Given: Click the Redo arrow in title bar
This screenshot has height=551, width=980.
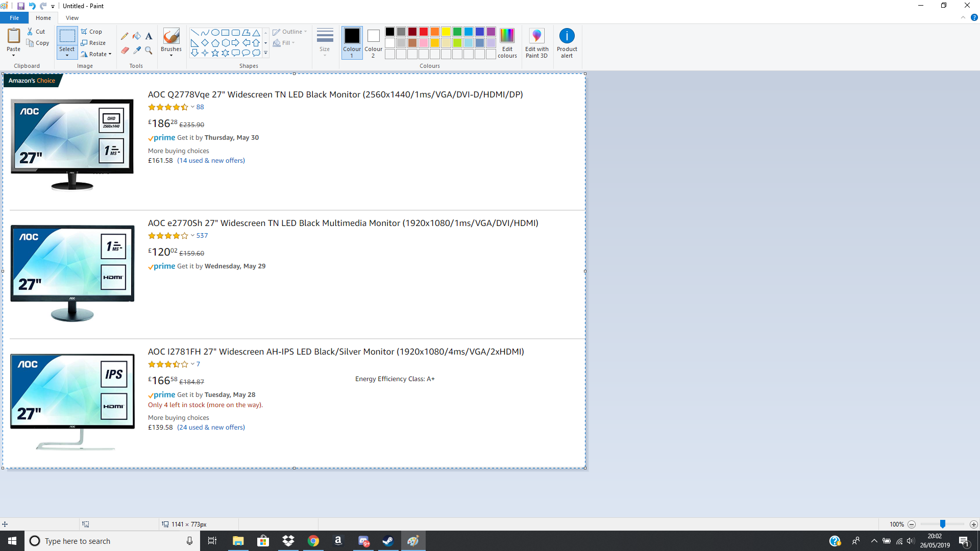Looking at the screenshot, I should pos(43,6).
